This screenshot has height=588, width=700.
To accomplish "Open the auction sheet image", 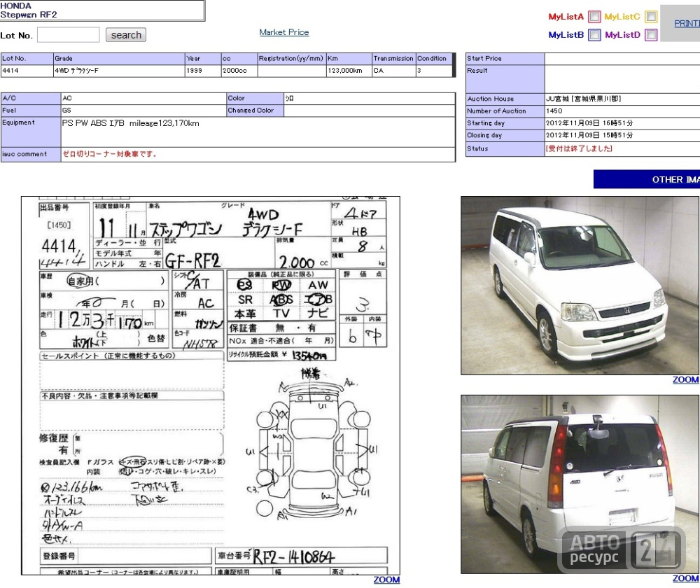I will pyautogui.click(x=211, y=385).
